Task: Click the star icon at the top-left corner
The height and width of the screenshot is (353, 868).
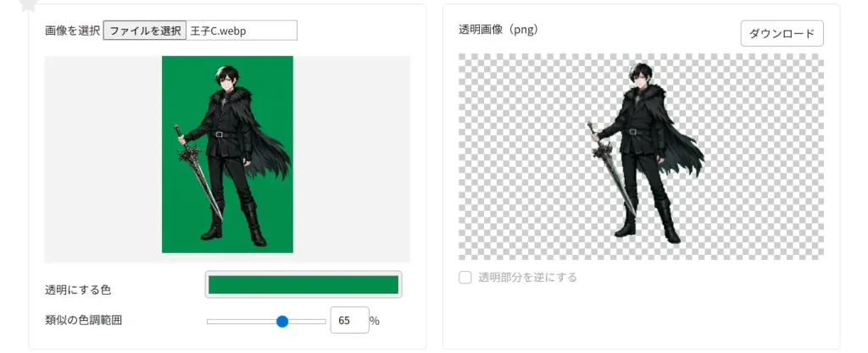Action: click(x=28, y=4)
